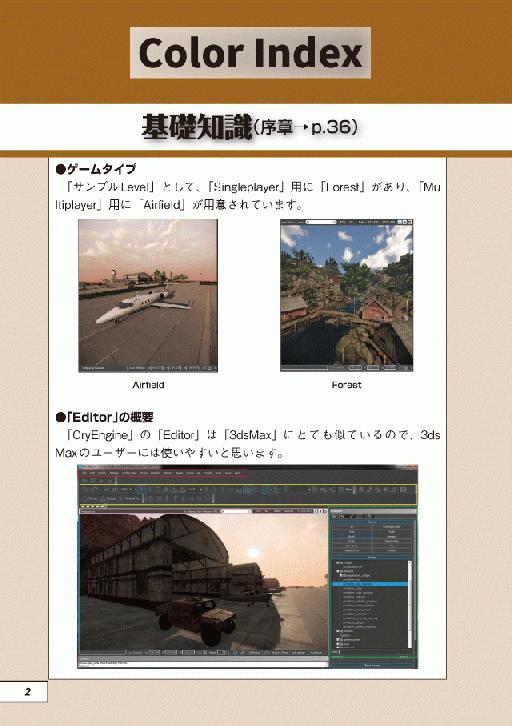
Task: Toggle the checkbox beside the last folder in object list
Action: [338, 644]
